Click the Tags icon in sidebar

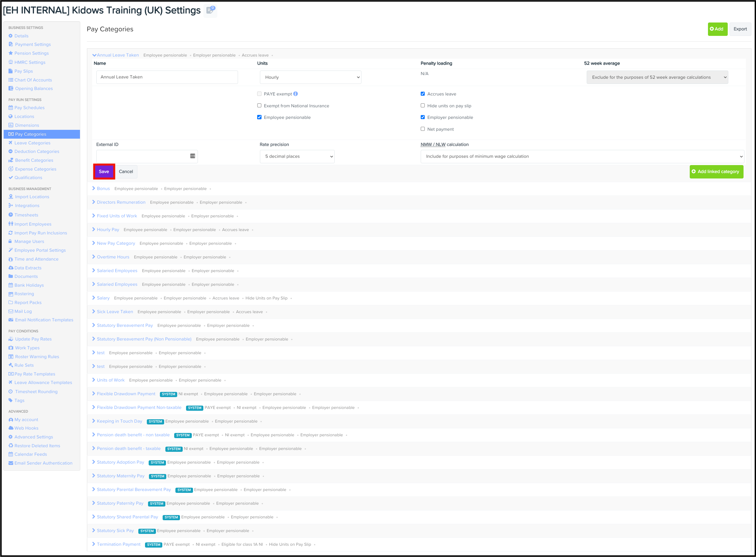(10, 400)
